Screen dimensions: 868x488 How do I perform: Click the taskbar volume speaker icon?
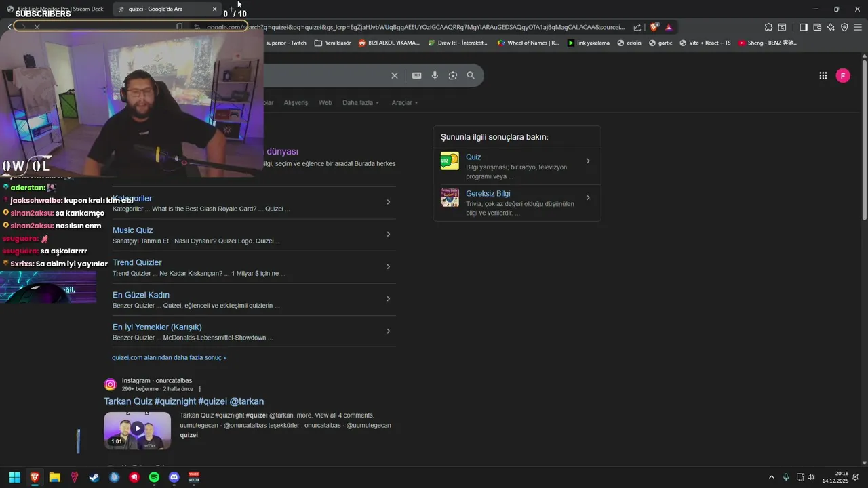(811, 477)
